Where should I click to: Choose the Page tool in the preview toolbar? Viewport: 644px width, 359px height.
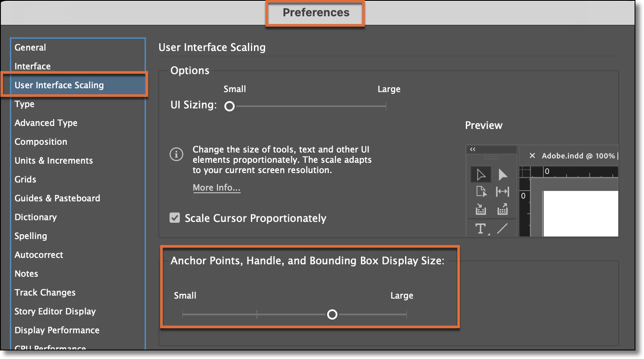pos(481,191)
